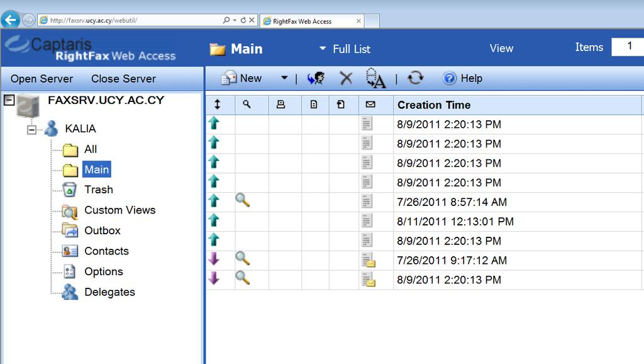Image resolution: width=644 pixels, height=364 pixels.
Task: Open the Trash folder
Action: pyautogui.click(x=99, y=190)
